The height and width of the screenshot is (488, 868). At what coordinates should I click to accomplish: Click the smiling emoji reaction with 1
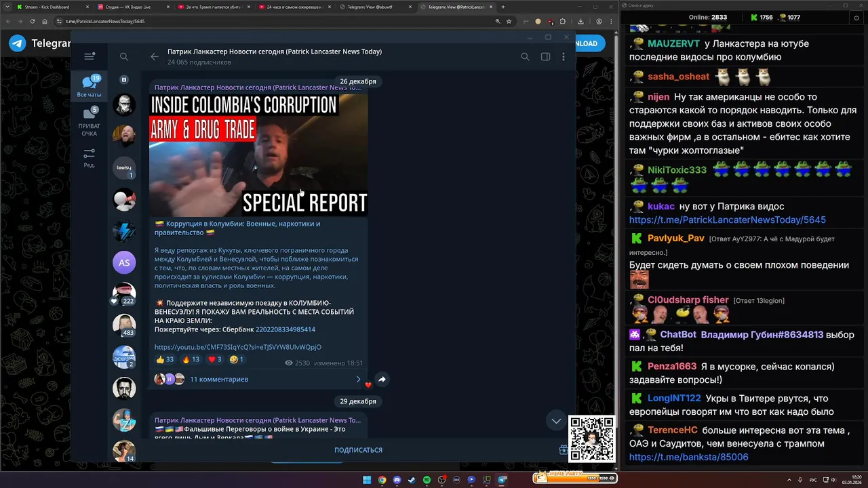237,359
